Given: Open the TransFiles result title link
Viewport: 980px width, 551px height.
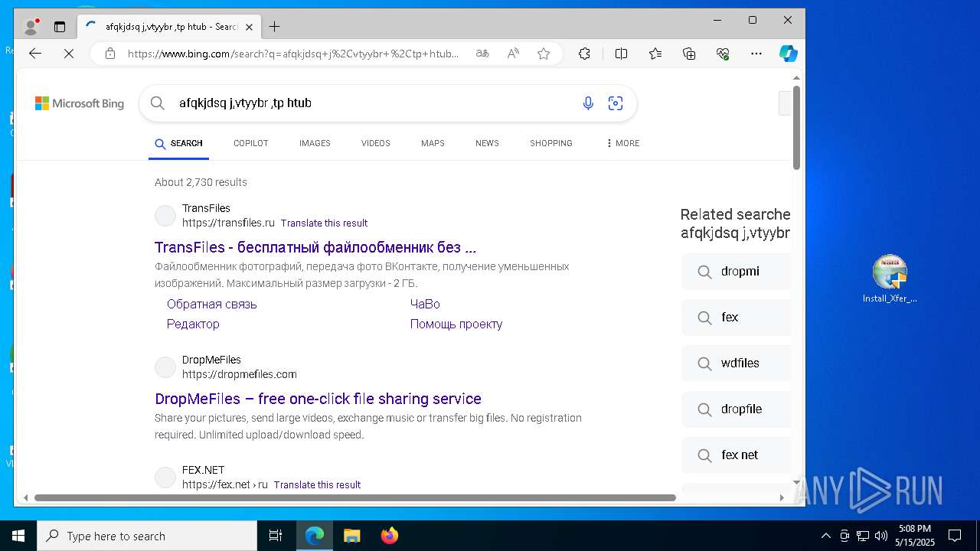Looking at the screenshot, I should tap(315, 247).
